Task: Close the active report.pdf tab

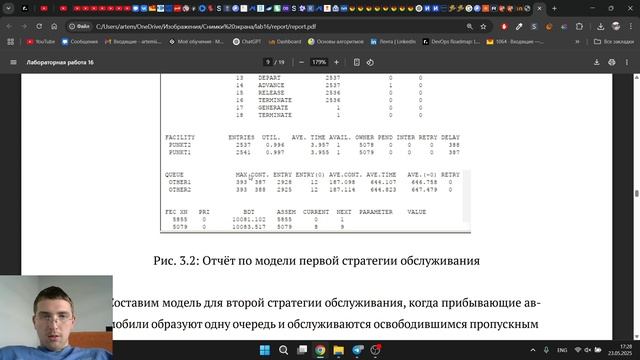Action: (540, 8)
